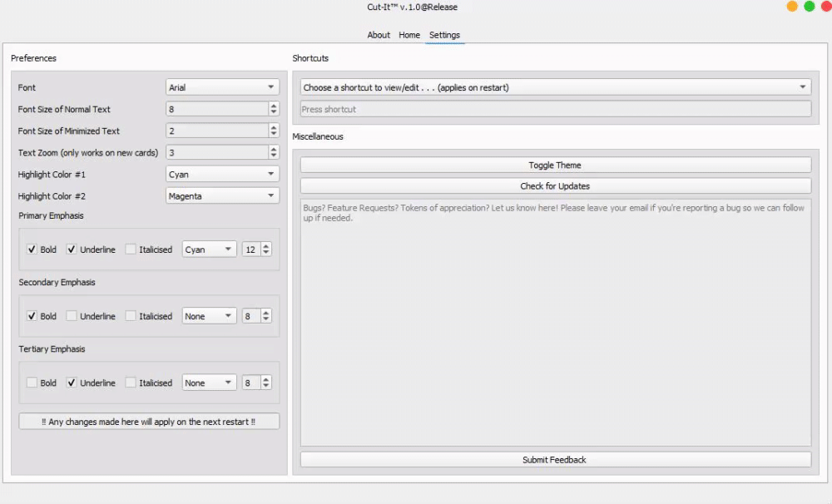Switch to the About tab
The image size is (832, 504).
379,35
